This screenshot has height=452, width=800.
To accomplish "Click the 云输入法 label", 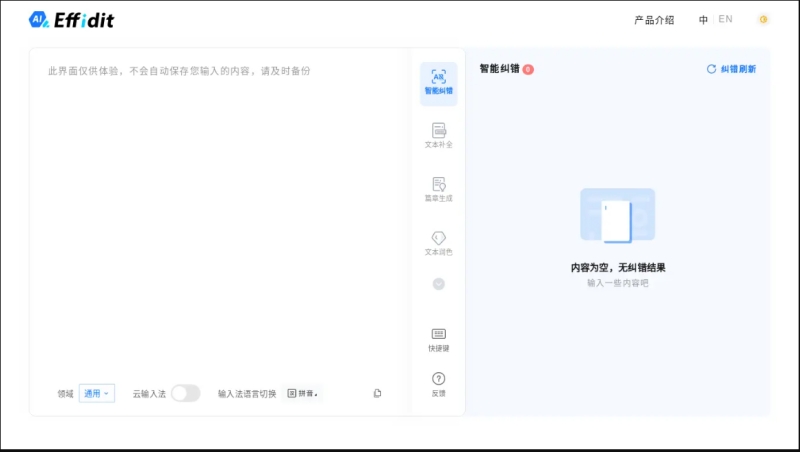I will pyautogui.click(x=149, y=394).
